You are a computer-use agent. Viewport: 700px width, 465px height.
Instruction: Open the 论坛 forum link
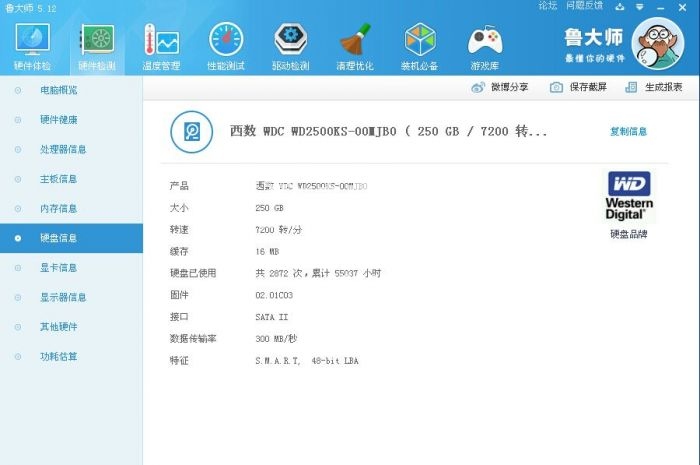[547, 6]
